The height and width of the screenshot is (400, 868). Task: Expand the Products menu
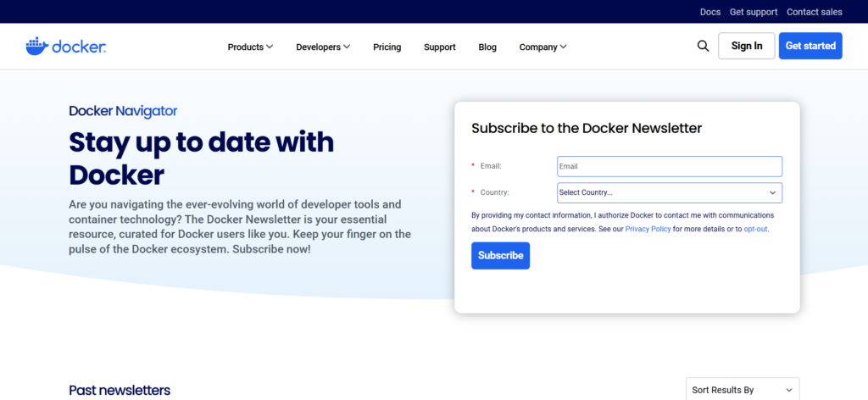coord(250,47)
